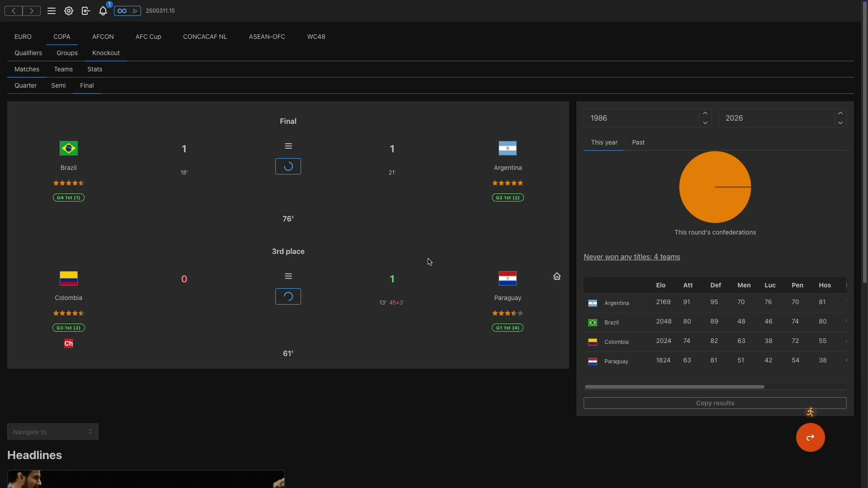Open Never won any titles link
The width and height of the screenshot is (868, 488).
click(x=632, y=257)
